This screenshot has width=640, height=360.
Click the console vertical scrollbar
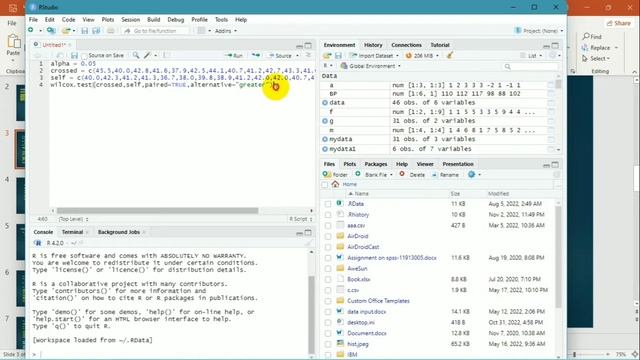point(311,314)
